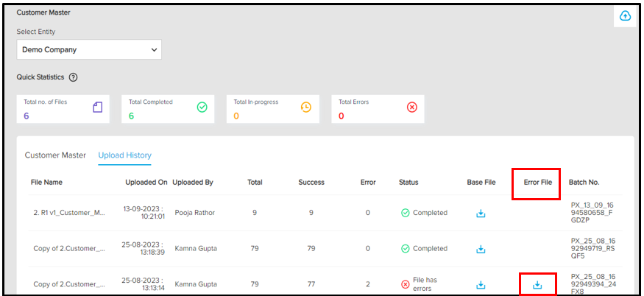Click the Uploaded On column header

click(146, 183)
